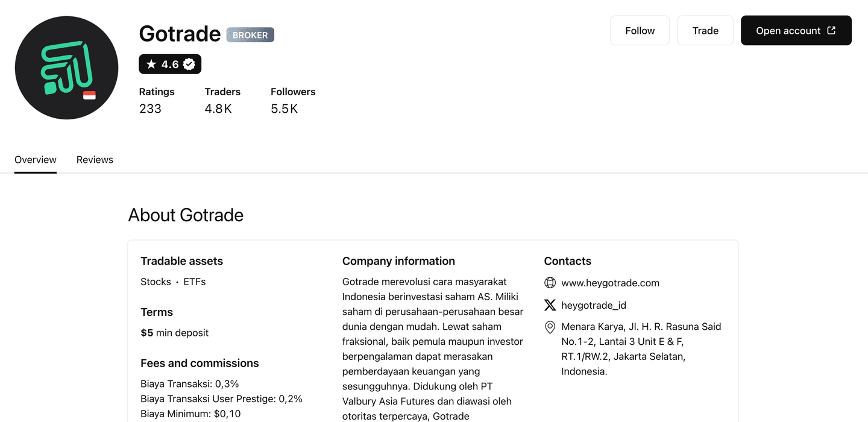The width and height of the screenshot is (868, 422).
Task: Switch to the Reviews tab
Action: coord(95,159)
